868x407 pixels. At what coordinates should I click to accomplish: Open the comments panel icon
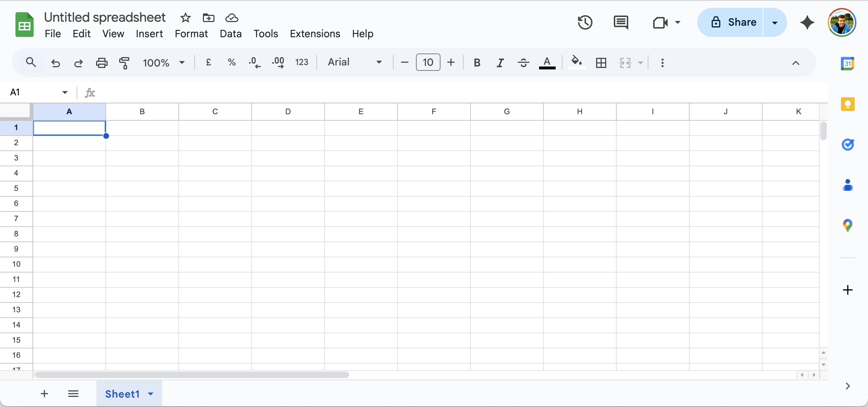[x=621, y=22]
